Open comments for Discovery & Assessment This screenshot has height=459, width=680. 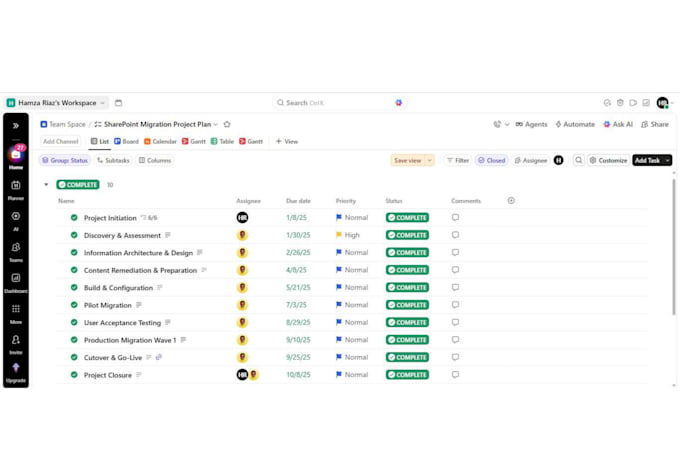455,235
